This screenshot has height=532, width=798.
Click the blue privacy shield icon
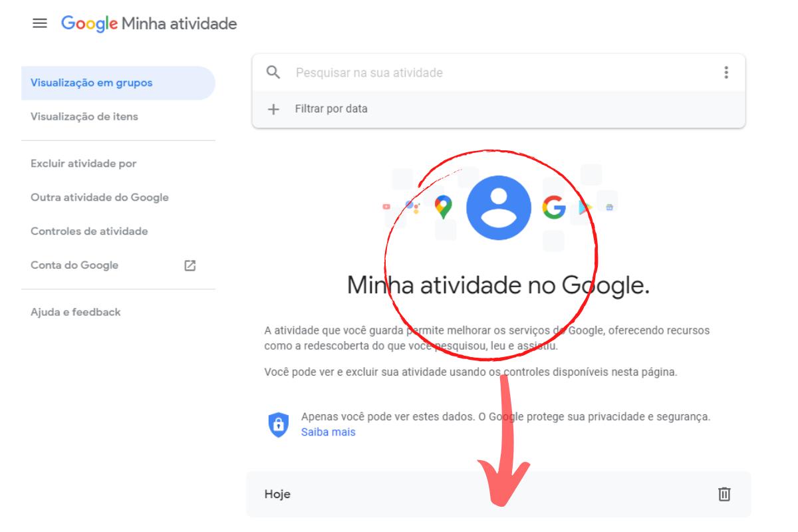[x=279, y=424]
